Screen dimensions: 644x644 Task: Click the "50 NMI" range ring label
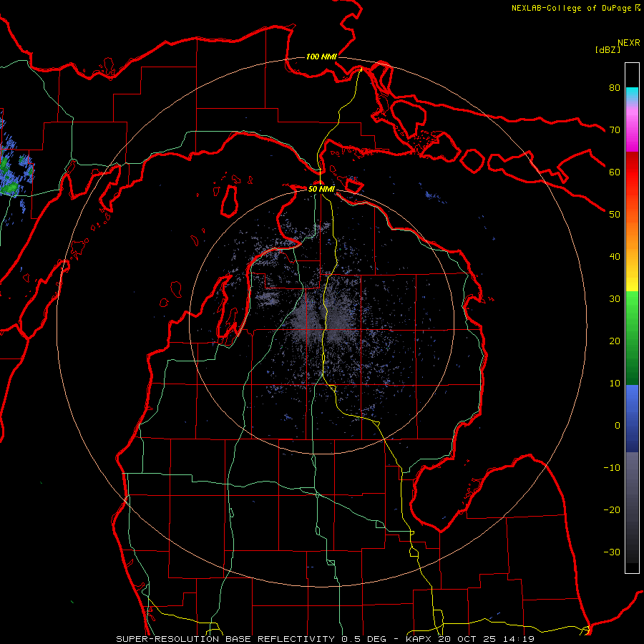pos(321,189)
